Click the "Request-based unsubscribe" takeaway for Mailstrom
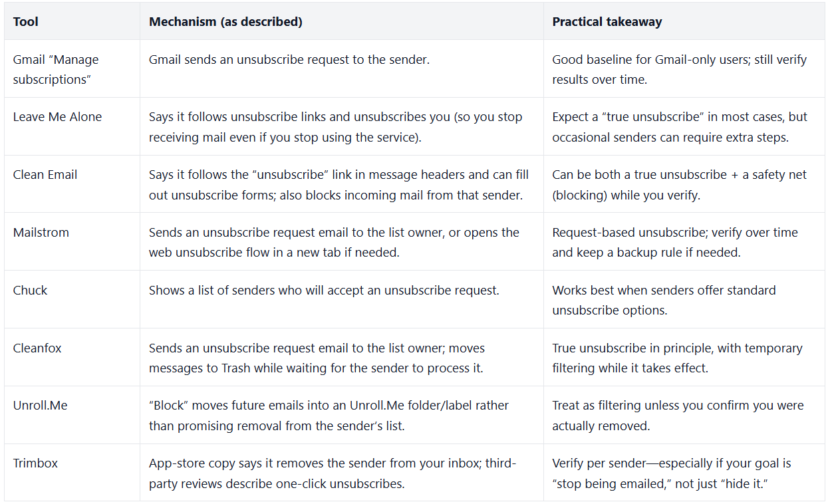The width and height of the screenshot is (828, 504). [x=674, y=242]
